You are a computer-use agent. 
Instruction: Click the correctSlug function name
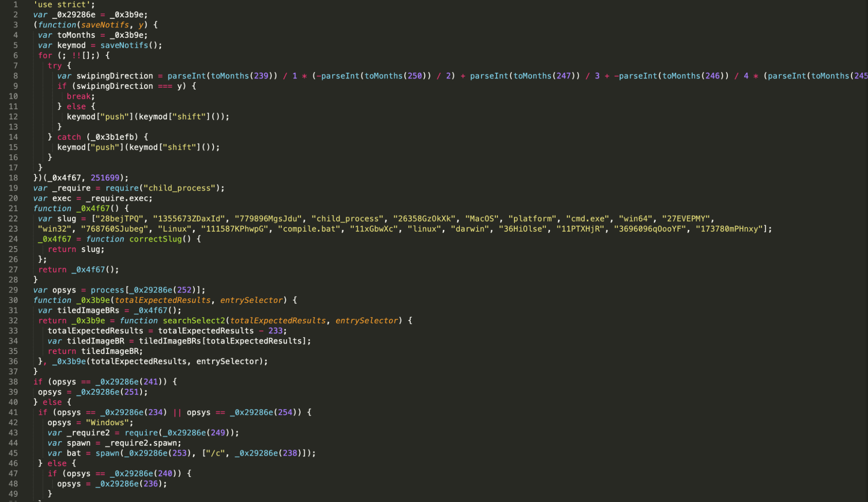click(x=155, y=239)
